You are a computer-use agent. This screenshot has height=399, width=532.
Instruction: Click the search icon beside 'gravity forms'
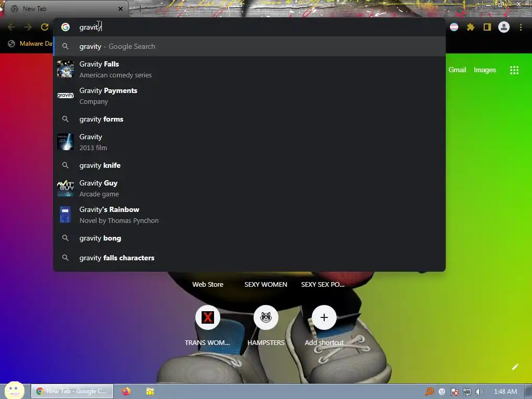point(65,119)
